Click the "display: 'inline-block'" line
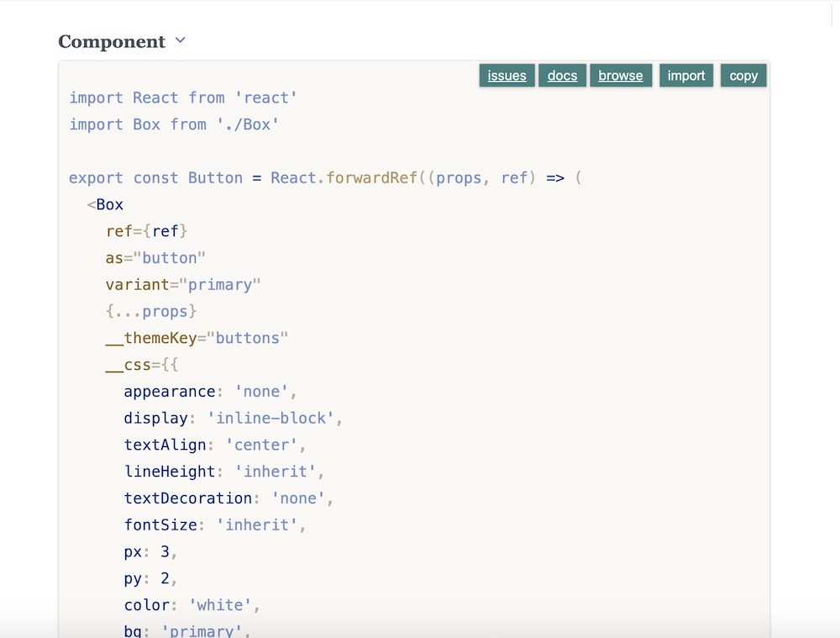This screenshot has width=840, height=638. coord(233,418)
